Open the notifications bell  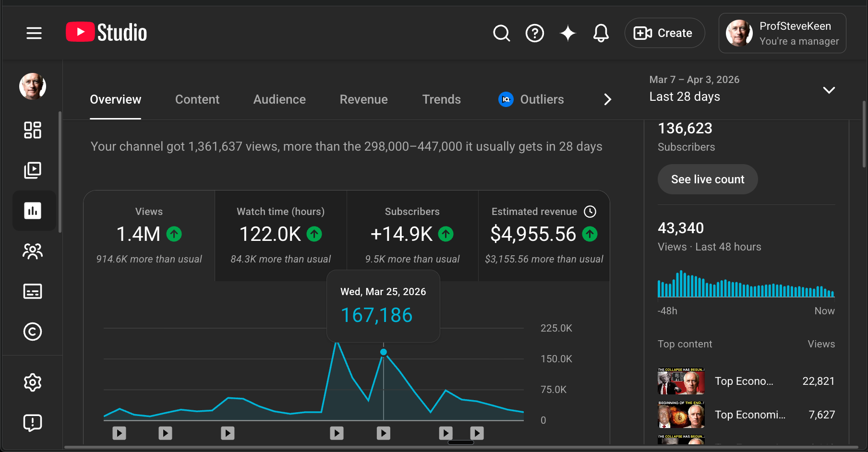click(x=601, y=33)
